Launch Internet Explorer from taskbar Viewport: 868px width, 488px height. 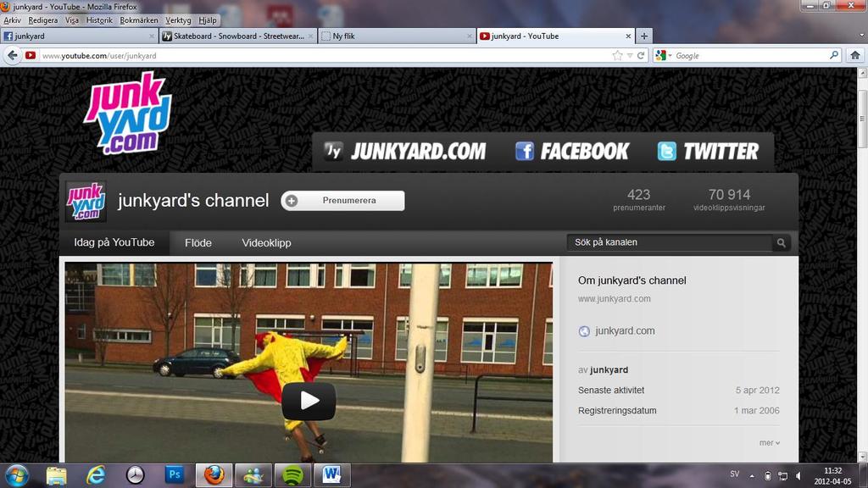tap(96, 475)
